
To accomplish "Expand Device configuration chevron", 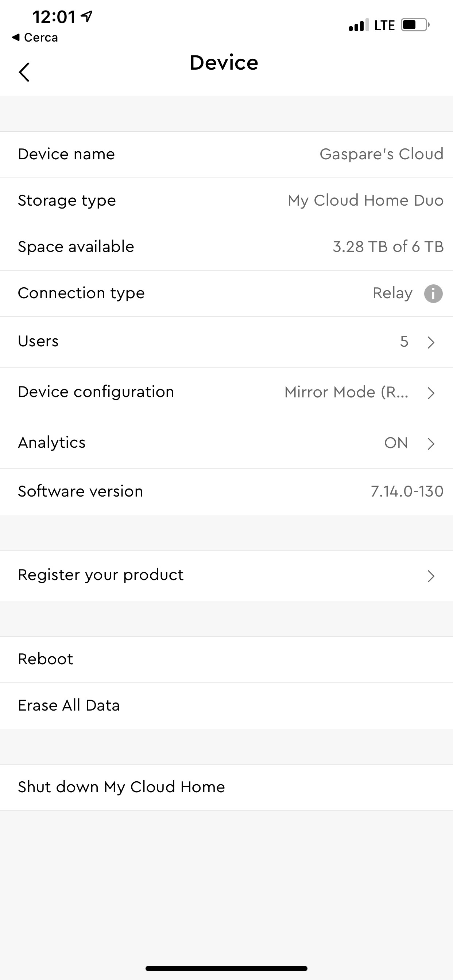I will point(431,393).
